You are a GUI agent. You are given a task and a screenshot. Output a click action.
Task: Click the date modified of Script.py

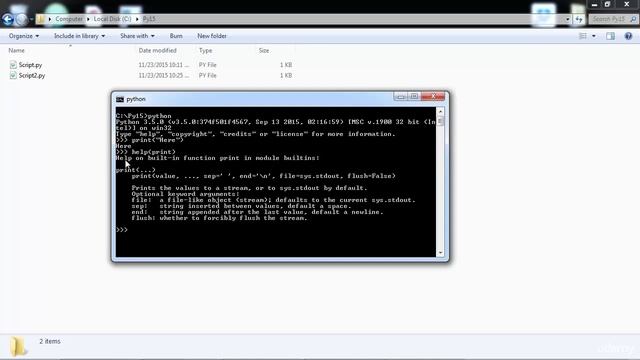tap(164, 65)
